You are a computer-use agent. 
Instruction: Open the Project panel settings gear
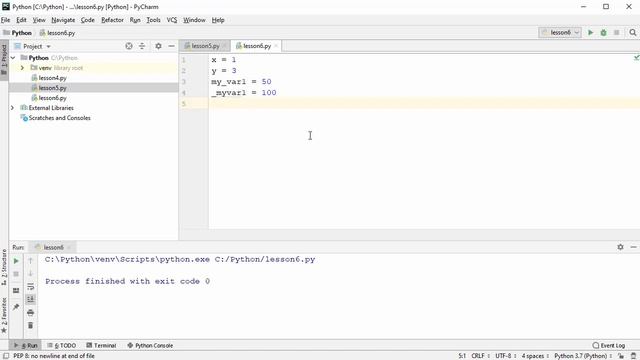coord(158,46)
